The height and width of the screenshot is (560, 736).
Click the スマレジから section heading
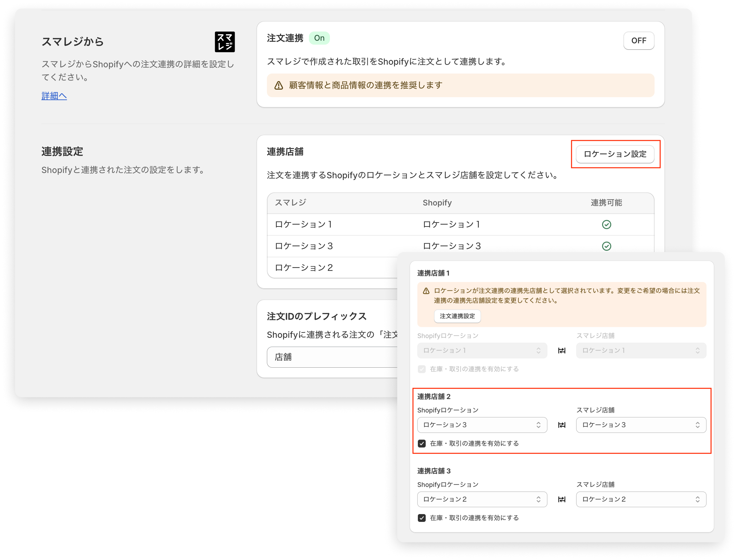[73, 42]
